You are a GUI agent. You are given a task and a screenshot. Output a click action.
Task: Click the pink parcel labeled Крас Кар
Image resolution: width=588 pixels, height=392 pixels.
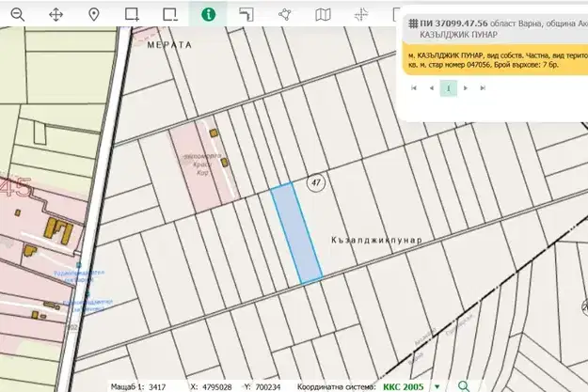point(201,165)
